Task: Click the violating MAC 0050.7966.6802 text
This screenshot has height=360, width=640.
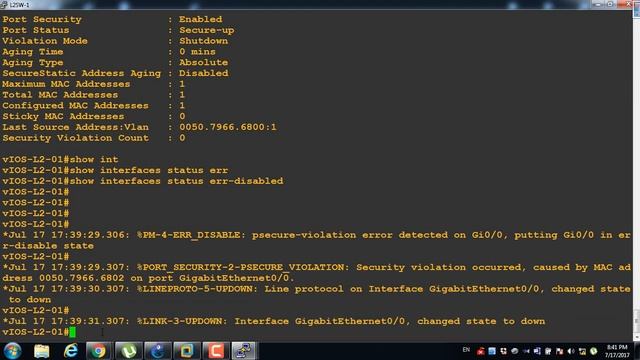Action: click(82, 278)
